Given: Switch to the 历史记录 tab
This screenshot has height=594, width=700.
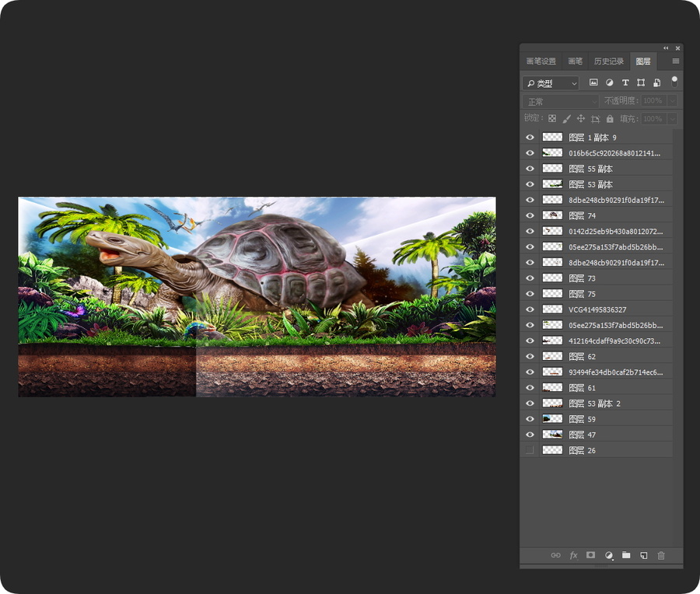Looking at the screenshot, I should coord(609,61).
